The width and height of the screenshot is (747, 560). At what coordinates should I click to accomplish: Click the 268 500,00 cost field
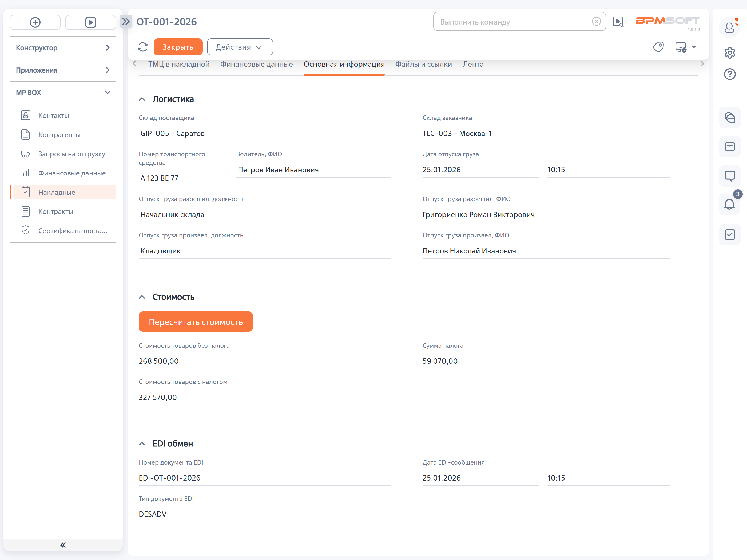[x=264, y=361]
